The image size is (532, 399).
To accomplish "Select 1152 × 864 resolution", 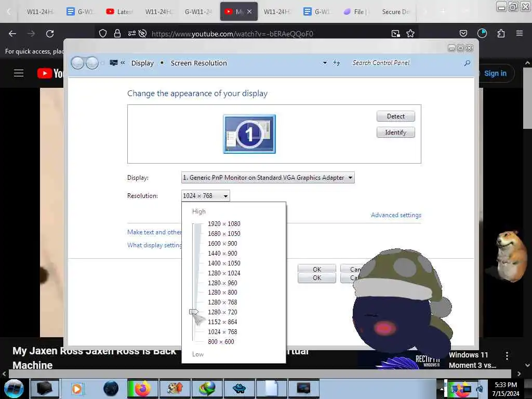I will 222,322.
